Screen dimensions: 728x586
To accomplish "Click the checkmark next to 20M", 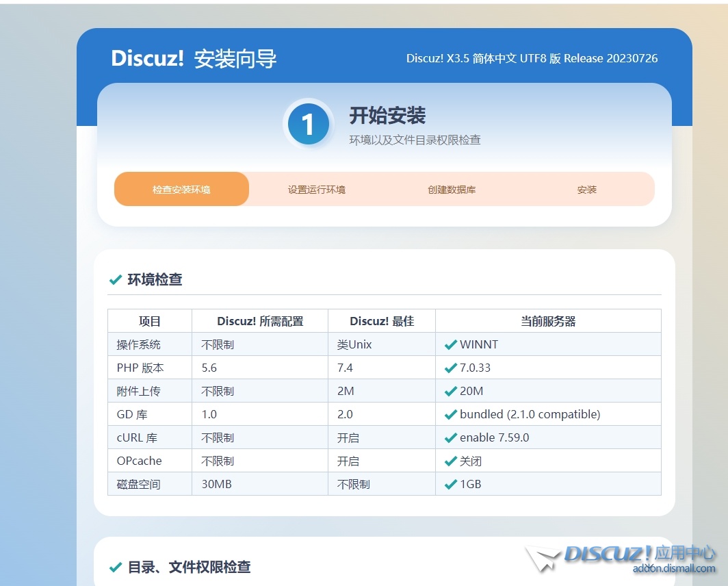I will pos(450,392).
